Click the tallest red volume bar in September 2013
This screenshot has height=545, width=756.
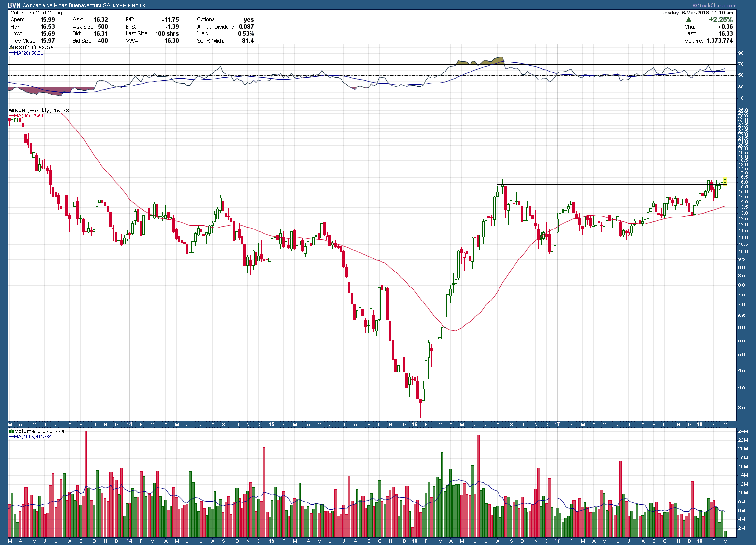coord(86,484)
